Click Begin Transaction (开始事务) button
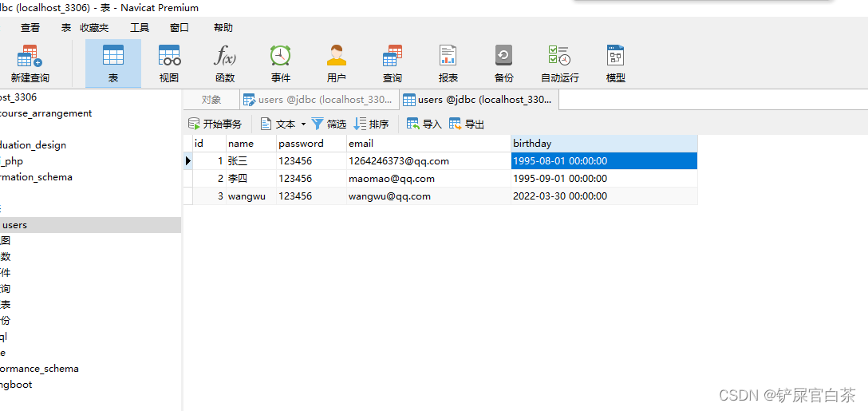This screenshot has width=868, height=411. 215,124
